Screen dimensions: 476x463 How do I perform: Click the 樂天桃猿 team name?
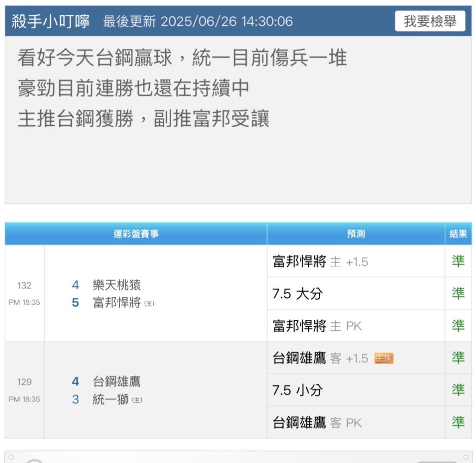(117, 285)
